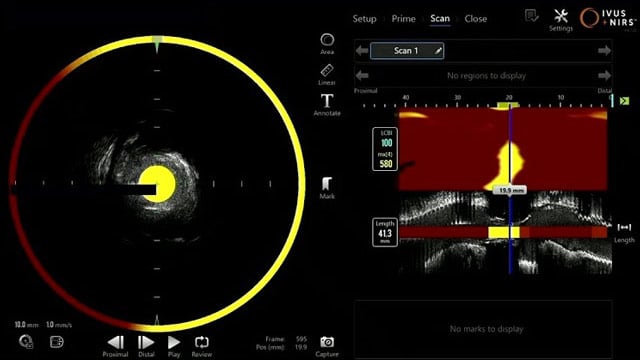Select the Scan 1 name field
Viewport: 640px width, 360px height.
407,51
